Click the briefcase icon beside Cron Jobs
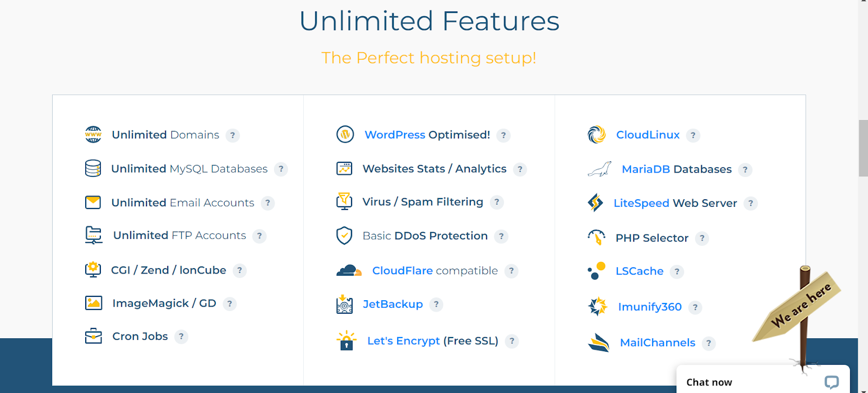This screenshot has width=868, height=393. pyautogui.click(x=93, y=336)
